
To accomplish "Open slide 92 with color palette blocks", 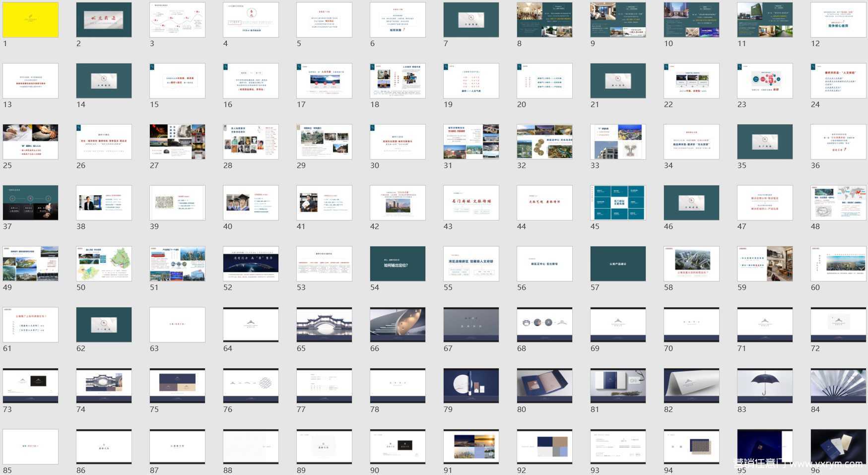I will click(544, 447).
